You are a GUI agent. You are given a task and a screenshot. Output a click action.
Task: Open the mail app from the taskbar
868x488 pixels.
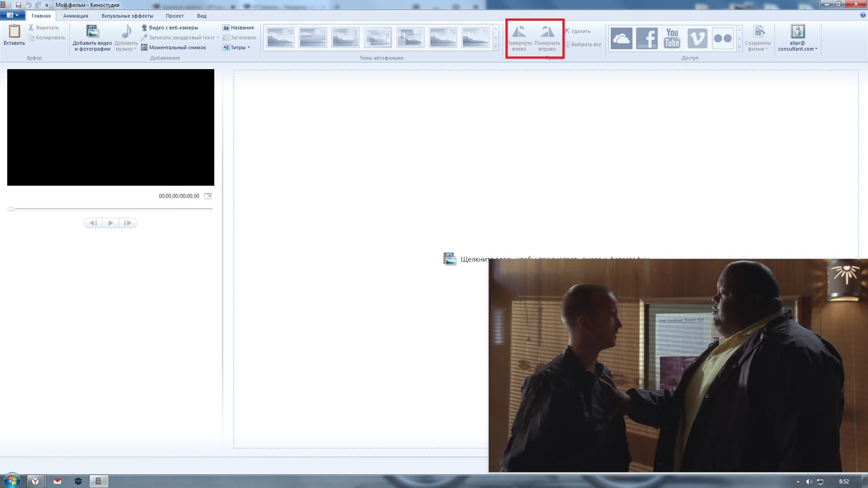57,481
